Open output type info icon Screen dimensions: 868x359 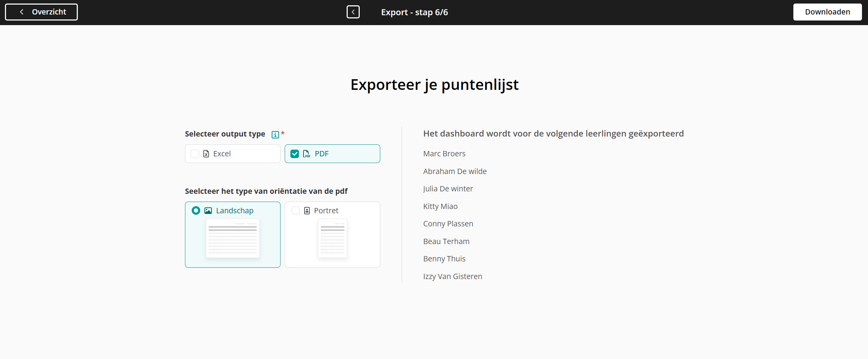pyautogui.click(x=275, y=134)
